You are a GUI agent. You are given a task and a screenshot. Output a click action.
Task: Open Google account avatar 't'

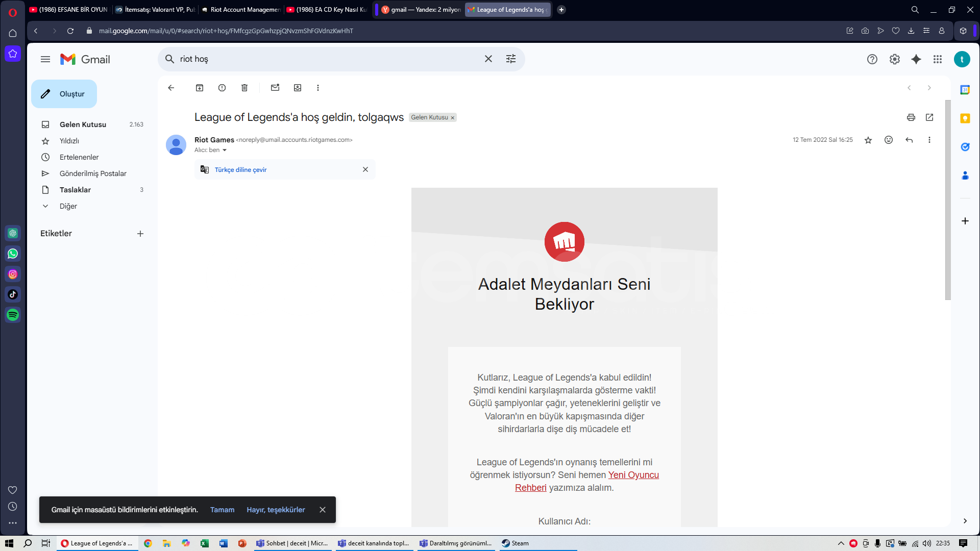(962, 59)
